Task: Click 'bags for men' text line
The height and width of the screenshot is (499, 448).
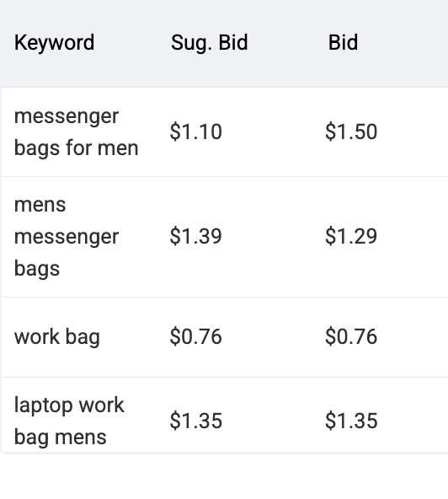Action: tap(77, 148)
